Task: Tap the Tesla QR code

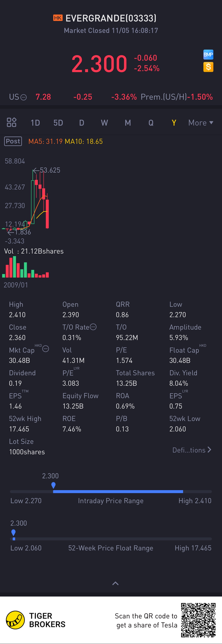Action: click(198, 620)
